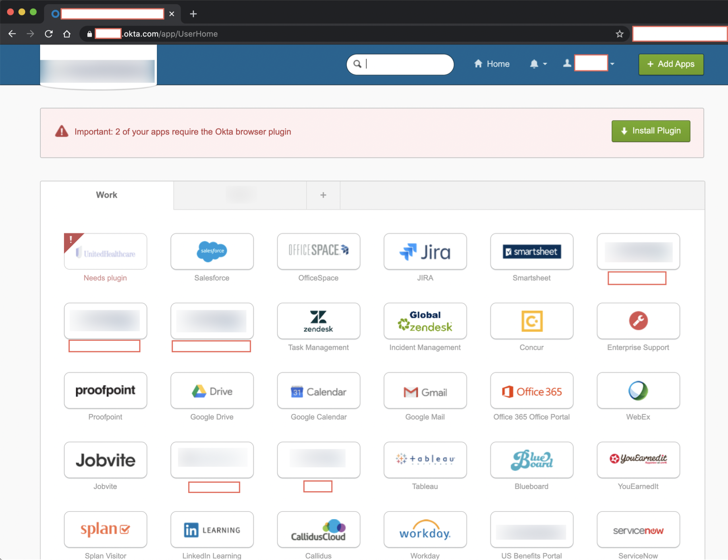The width and height of the screenshot is (728, 560).
Task: Click the Install Plugin button
Action: [651, 131]
